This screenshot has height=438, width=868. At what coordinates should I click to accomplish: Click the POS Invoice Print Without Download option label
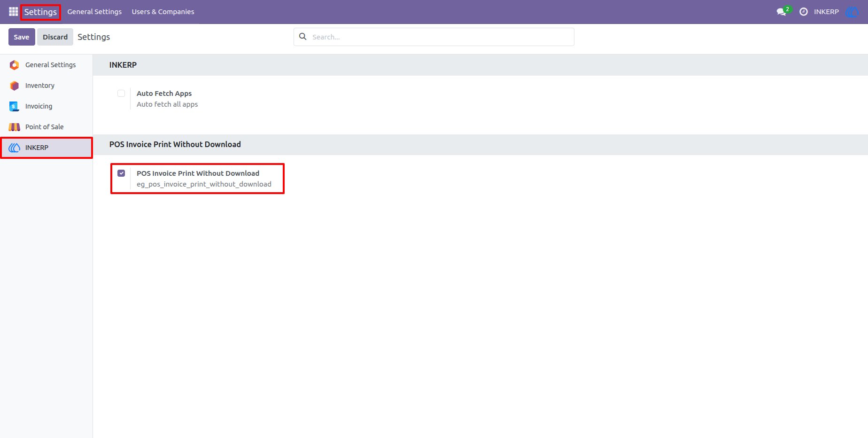click(198, 173)
